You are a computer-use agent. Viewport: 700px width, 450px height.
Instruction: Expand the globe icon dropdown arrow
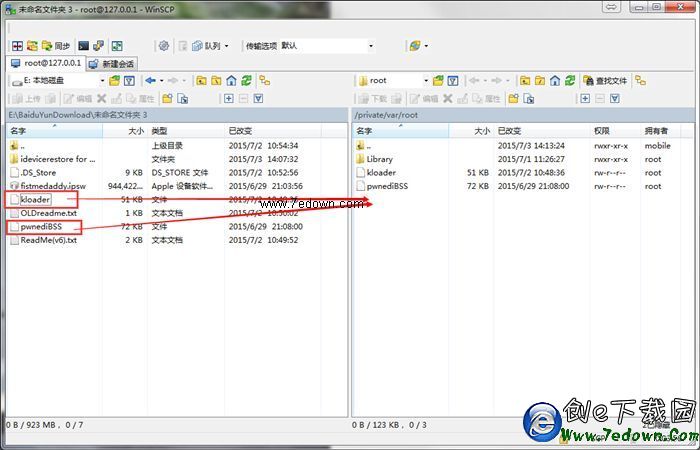click(426, 46)
